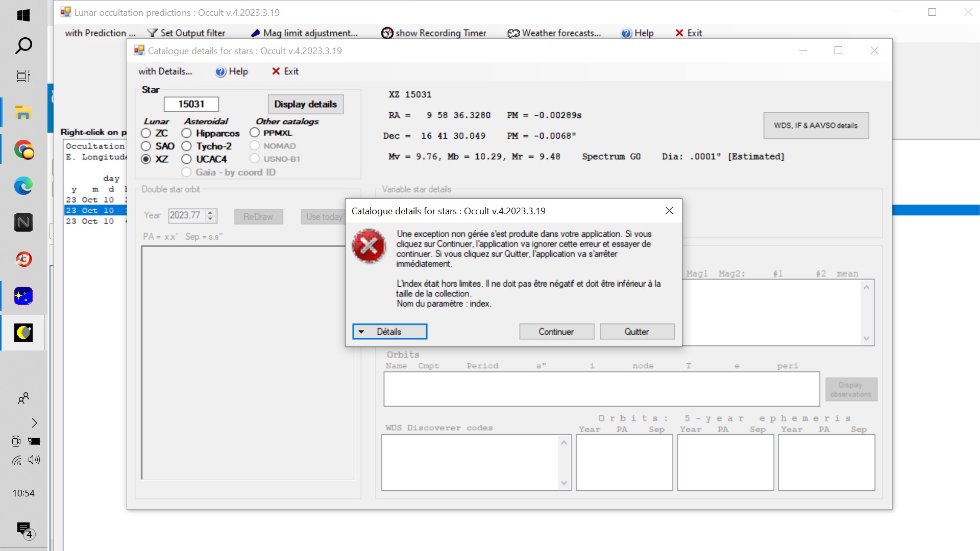Choose Tycho-2 asteroidal catalog option
The image size is (980, 551).
tap(187, 146)
